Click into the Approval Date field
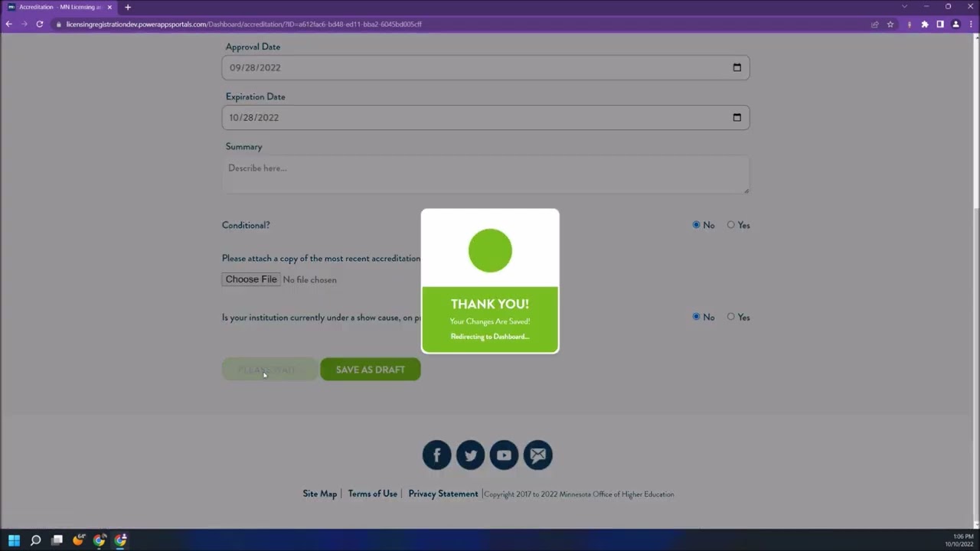This screenshot has width=980, height=551. (x=485, y=67)
